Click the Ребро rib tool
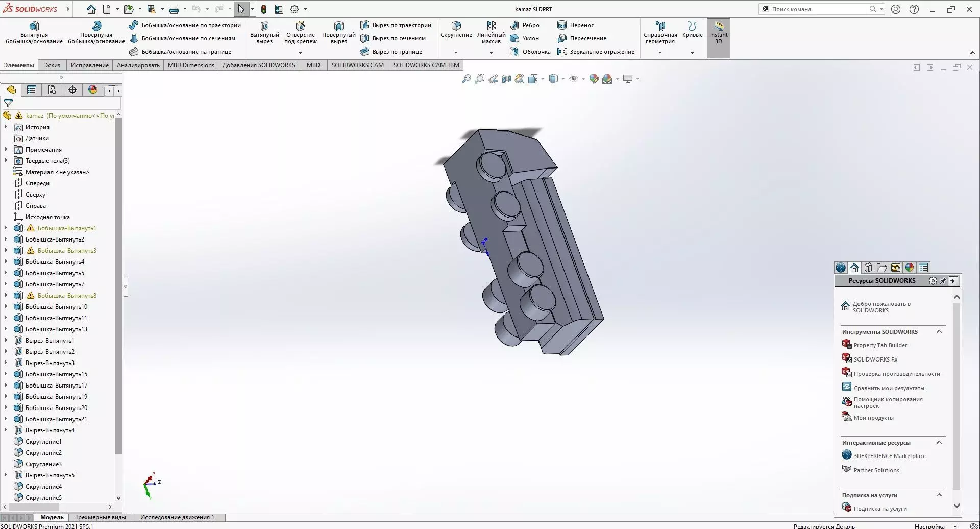The width and height of the screenshot is (980, 529). pyautogui.click(x=525, y=25)
